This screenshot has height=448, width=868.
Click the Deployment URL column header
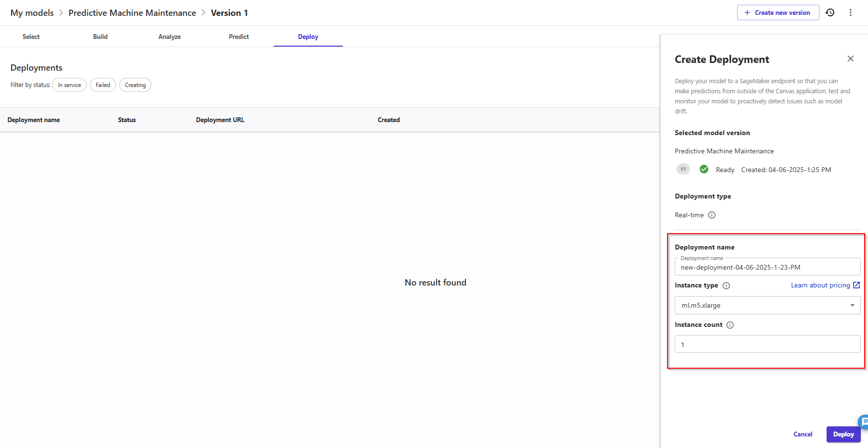[x=220, y=120]
